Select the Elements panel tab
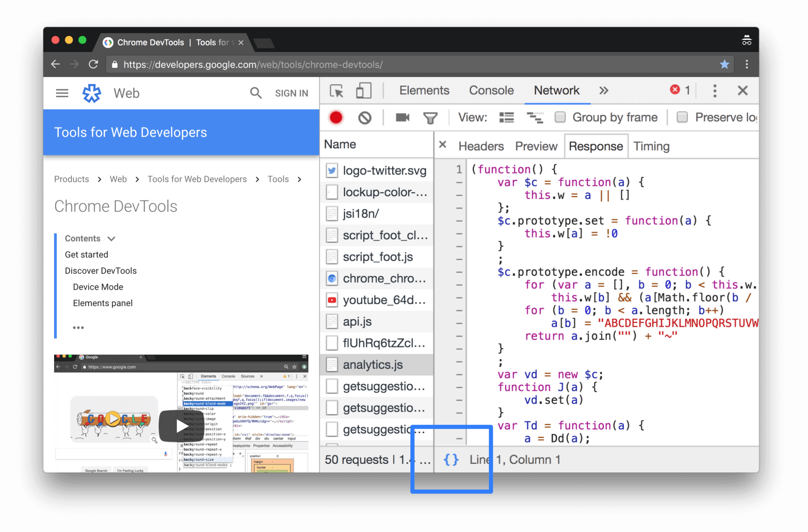808x532 pixels. (424, 91)
